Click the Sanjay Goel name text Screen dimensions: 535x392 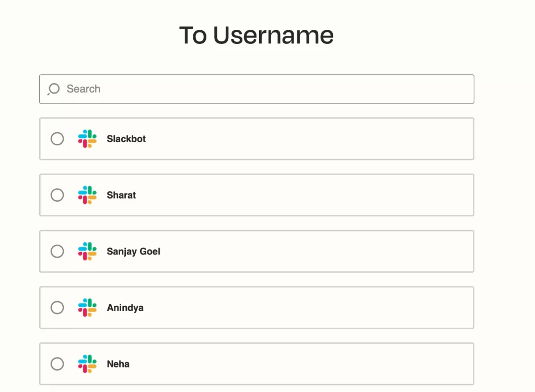[x=133, y=251]
